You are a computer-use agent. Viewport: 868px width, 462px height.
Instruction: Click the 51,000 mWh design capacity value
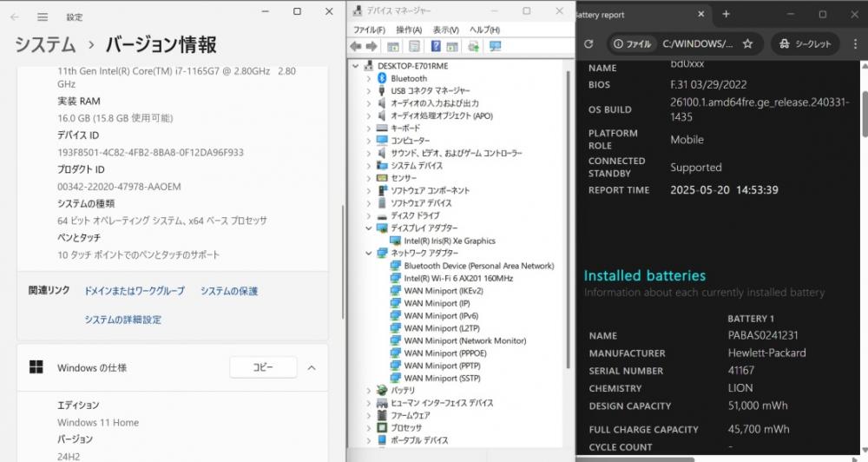point(757,406)
